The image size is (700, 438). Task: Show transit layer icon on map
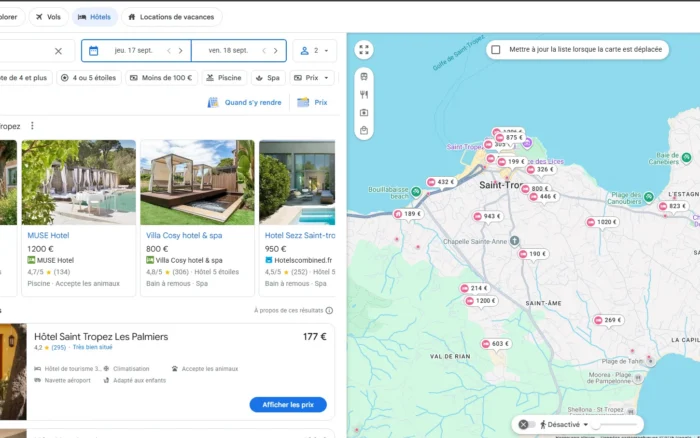click(364, 76)
